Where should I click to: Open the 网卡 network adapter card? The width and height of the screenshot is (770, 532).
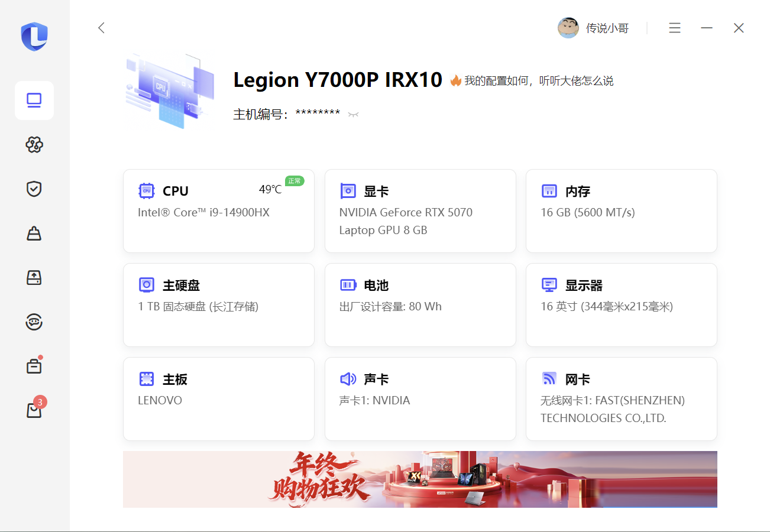[621, 398]
